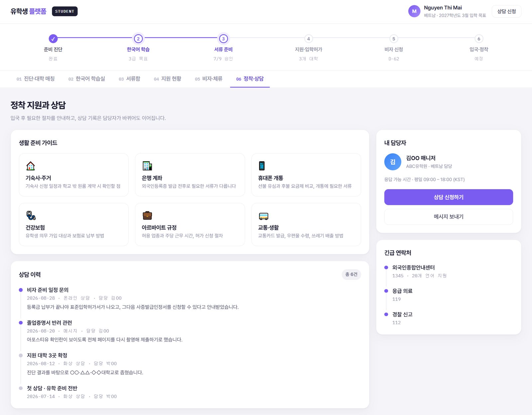Go to the 서류함 tab

(129, 79)
